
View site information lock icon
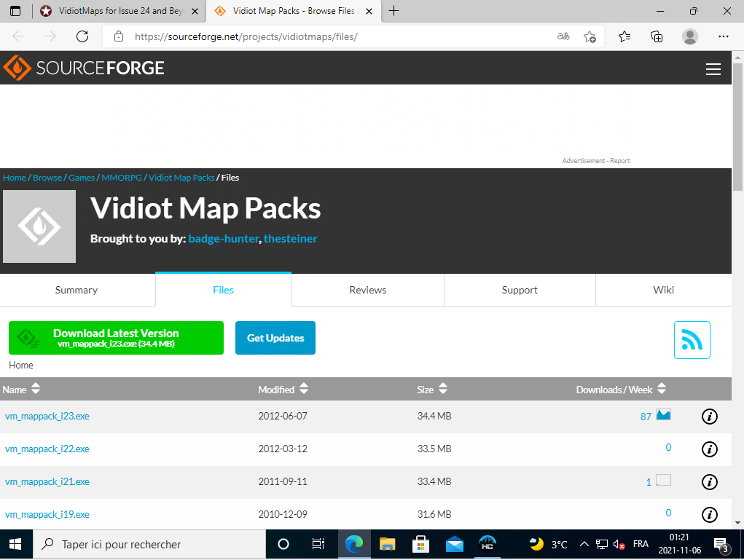(119, 36)
